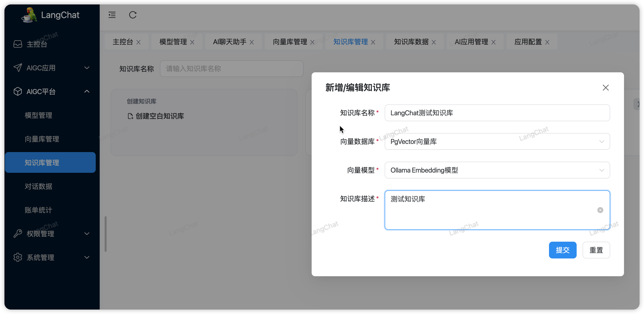The width and height of the screenshot is (644, 314).
Task: Expand the 权限管理 sidebar menu
Action: 87,234
